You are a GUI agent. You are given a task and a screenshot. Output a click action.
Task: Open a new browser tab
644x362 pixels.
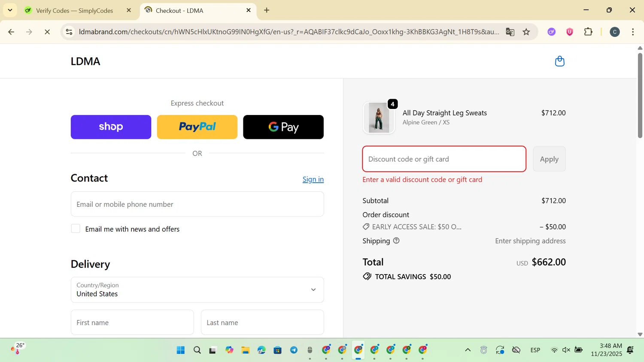[267, 10]
